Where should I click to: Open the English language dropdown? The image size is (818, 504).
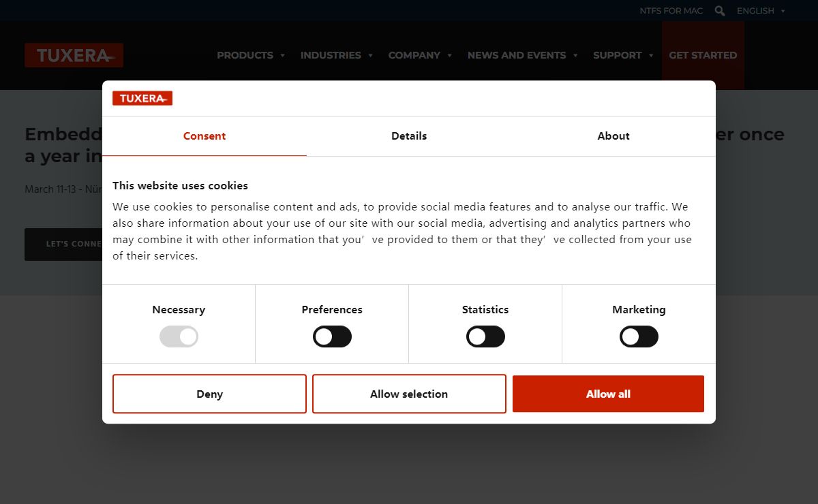pyautogui.click(x=761, y=11)
